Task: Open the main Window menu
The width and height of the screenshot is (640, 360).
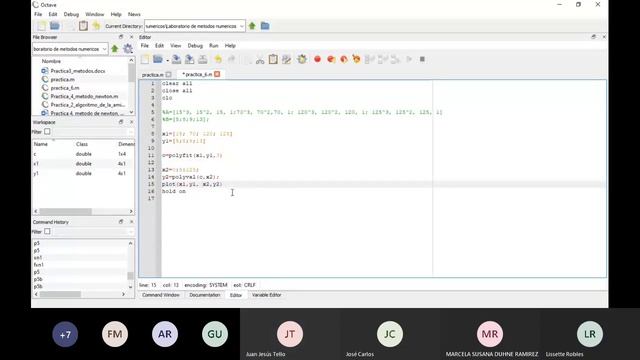Action: (94, 14)
